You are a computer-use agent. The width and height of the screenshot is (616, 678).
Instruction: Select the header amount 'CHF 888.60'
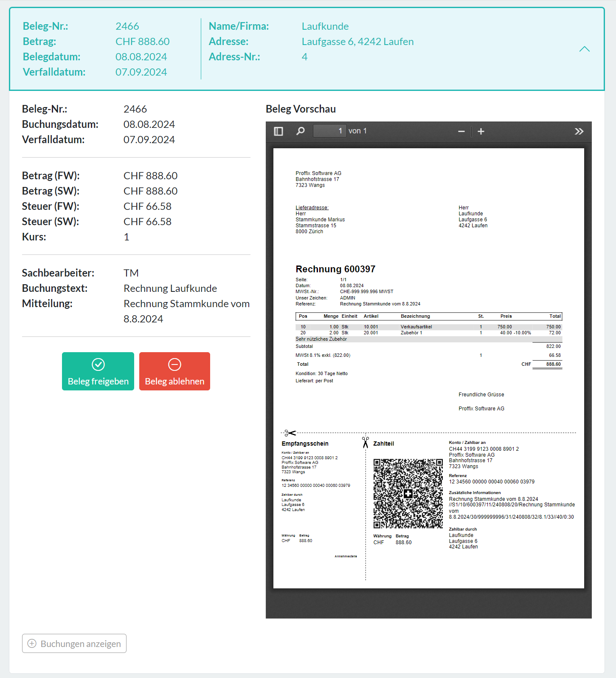coord(143,42)
